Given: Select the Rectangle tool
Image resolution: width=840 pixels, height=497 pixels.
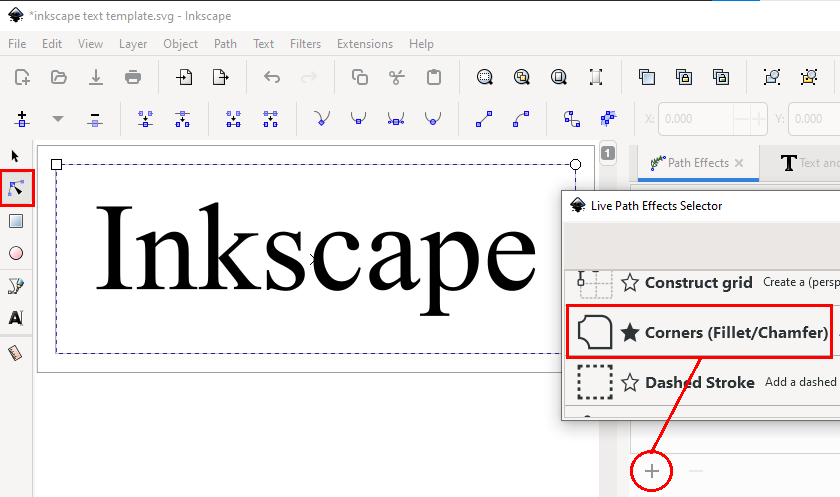Looking at the screenshot, I should (16, 221).
